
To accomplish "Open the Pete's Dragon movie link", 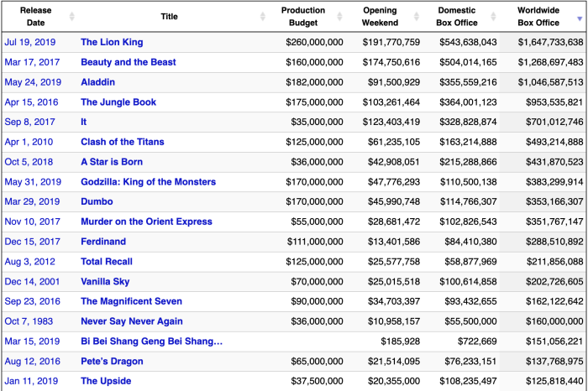I will coord(112,362).
